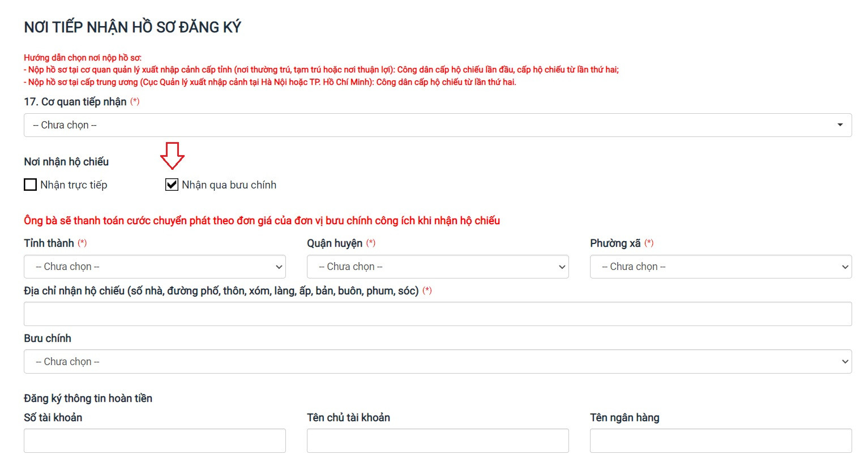Screen dimensions: 868x467
Task: Click the chevron arrow on 'Quận huyện' select
Action: click(x=562, y=267)
